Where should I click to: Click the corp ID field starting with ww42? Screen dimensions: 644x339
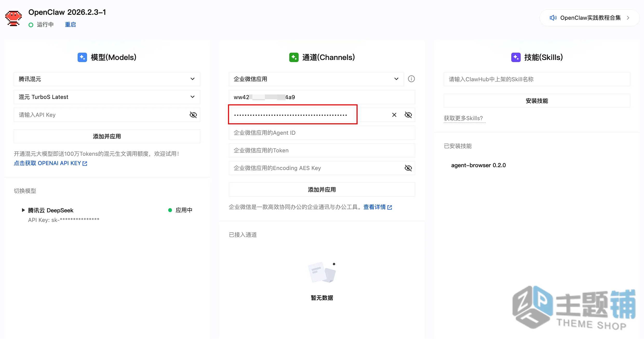[322, 97]
